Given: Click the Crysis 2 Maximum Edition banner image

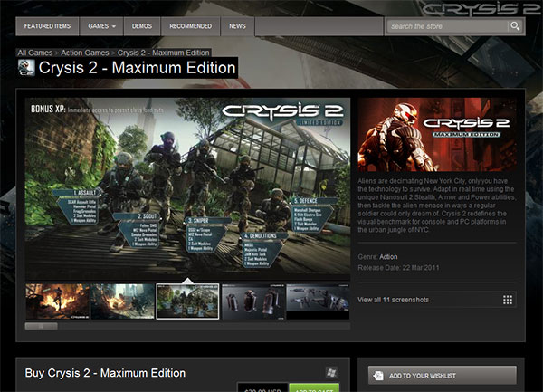Looking at the screenshot, I should click(437, 134).
